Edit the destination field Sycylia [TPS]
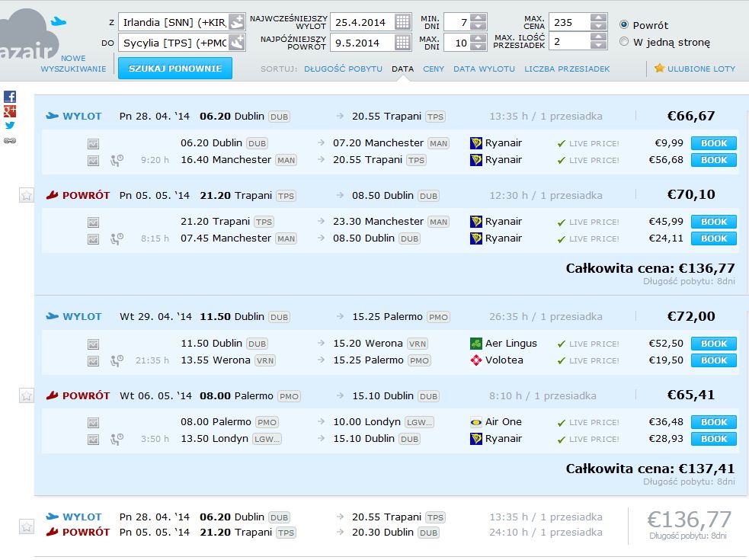Image resolution: width=749 pixels, height=560 pixels. (x=174, y=43)
